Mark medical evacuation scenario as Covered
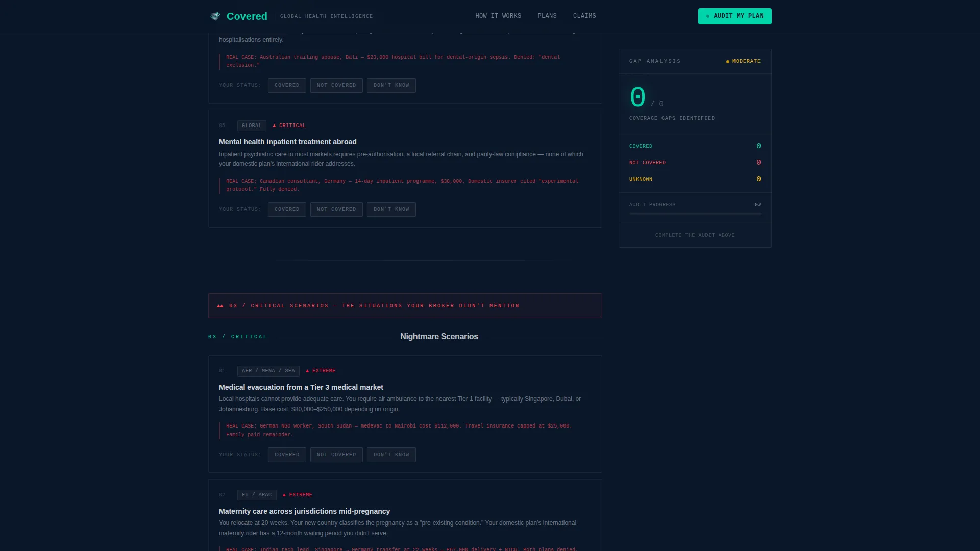This screenshot has width=980, height=551. 287,455
